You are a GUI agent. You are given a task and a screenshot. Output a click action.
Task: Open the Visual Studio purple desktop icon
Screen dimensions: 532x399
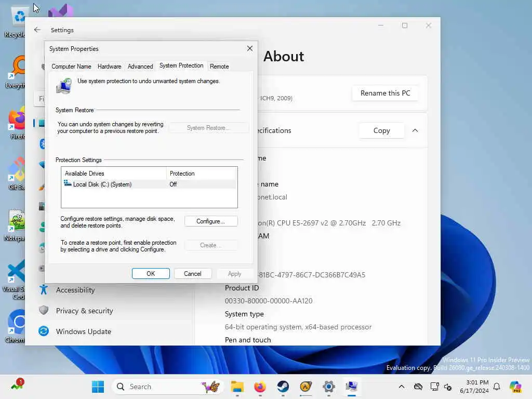coord(61,11)
